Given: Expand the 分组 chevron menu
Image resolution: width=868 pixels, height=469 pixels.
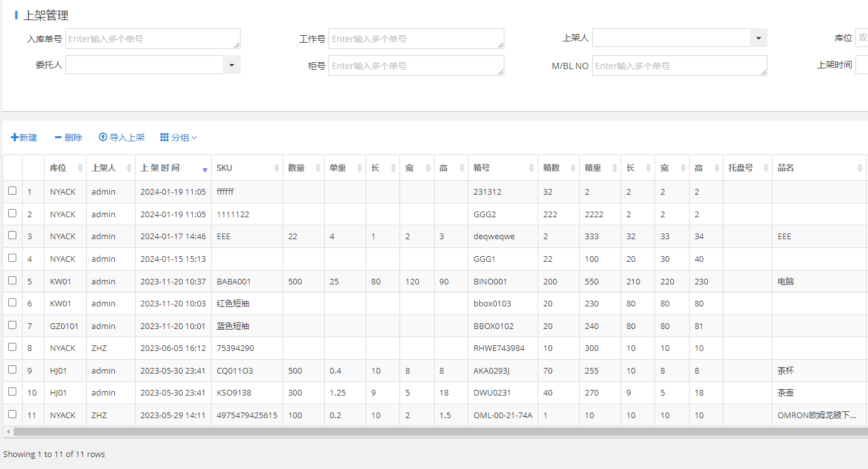Looking at the screenshot, I should pyautogui.click(x=194, y=137).
